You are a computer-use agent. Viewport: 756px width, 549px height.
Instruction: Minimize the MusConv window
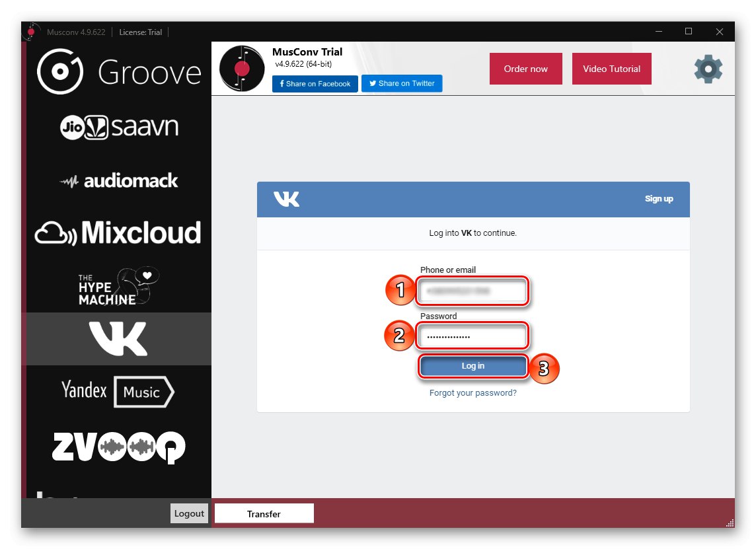tap(659, 32)
